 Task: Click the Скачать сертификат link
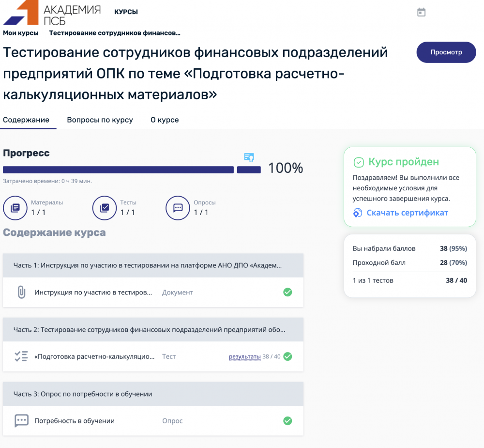(407, 213)
